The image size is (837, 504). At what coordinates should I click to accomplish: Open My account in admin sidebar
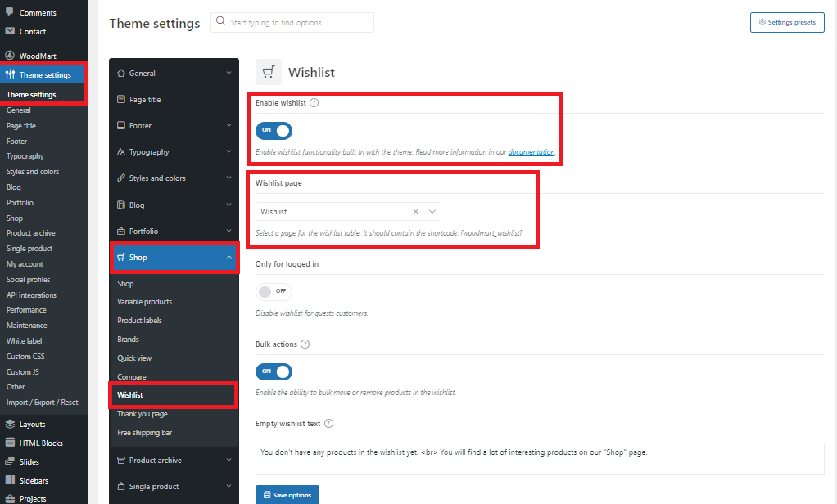coord(25,264)
